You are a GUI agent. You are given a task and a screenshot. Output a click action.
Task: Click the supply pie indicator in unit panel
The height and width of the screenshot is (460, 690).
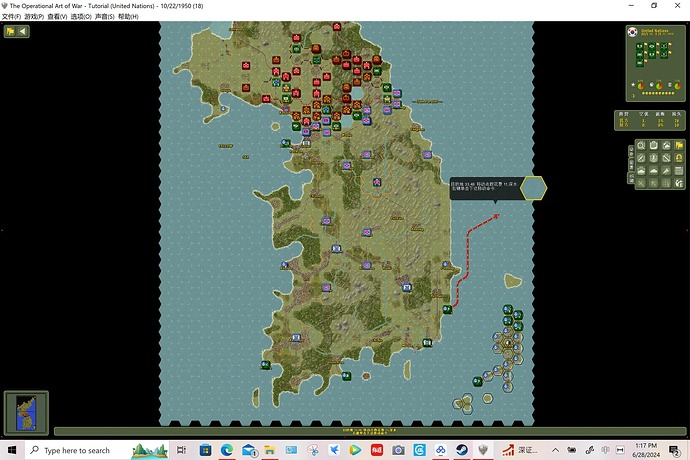click(x=659, y=85)
